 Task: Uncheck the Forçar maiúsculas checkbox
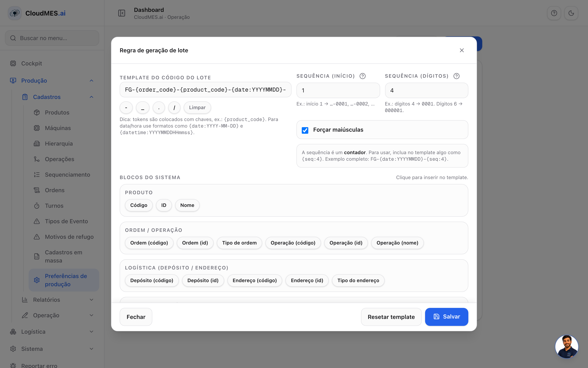[305, 130]
